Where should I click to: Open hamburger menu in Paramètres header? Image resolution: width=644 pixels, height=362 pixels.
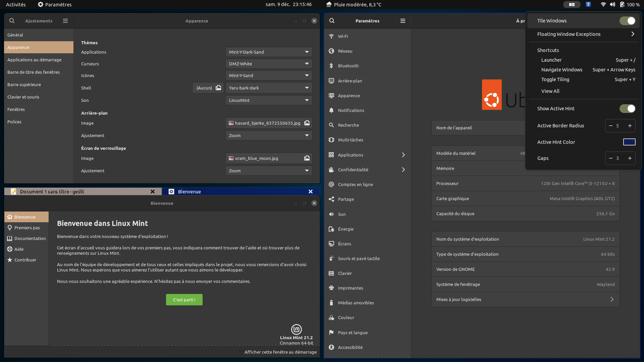tap(403, 21)
